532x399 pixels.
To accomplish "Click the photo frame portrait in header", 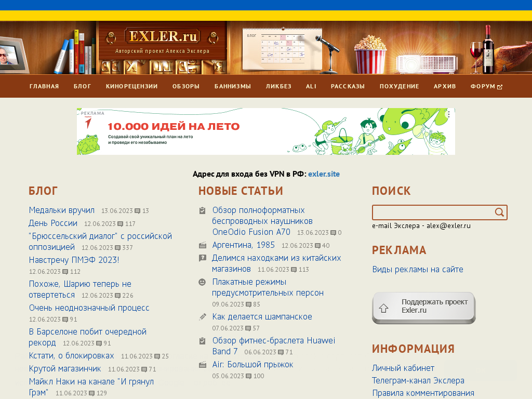I will [x=13, y=55].
